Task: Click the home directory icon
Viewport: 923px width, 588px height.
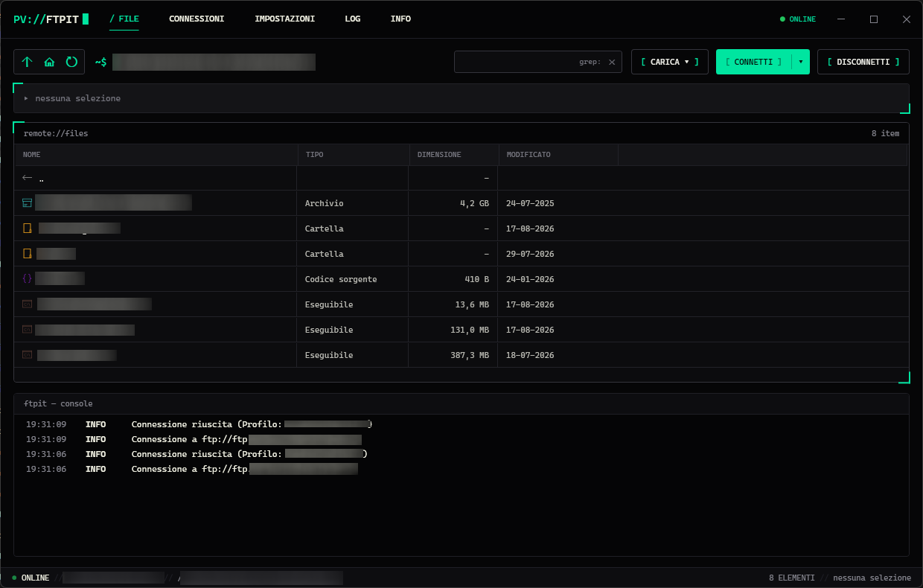Action: (x=49, y=63)
